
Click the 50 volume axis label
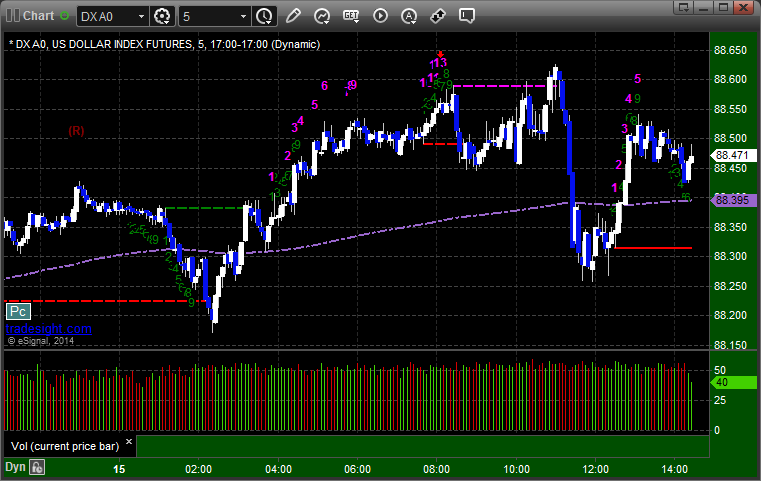720,370
